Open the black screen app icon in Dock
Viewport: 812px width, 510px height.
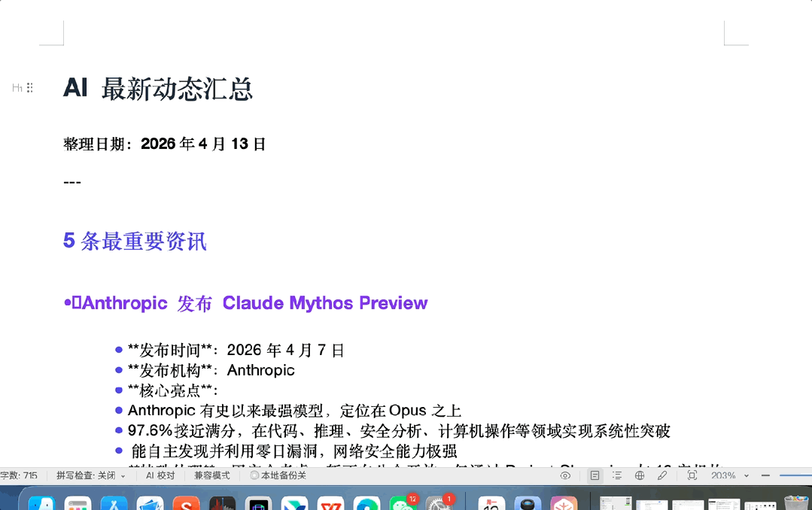pos(258,504)
